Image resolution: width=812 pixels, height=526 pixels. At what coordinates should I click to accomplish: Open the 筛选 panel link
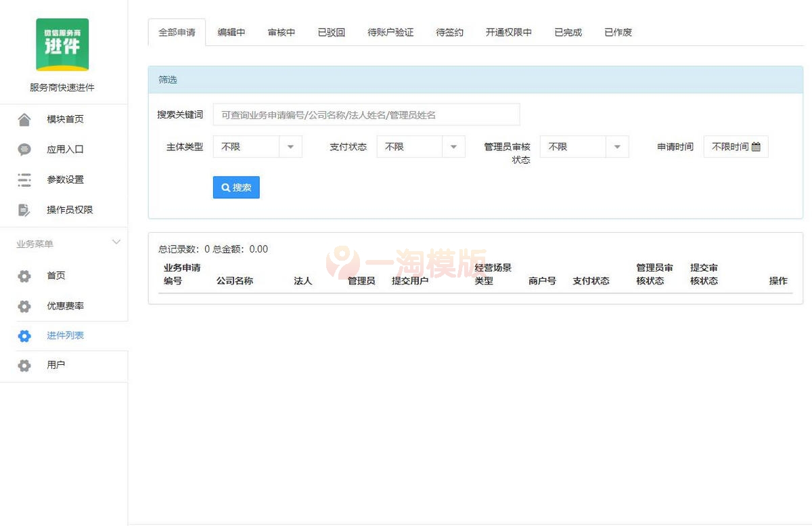click(167, 79)
